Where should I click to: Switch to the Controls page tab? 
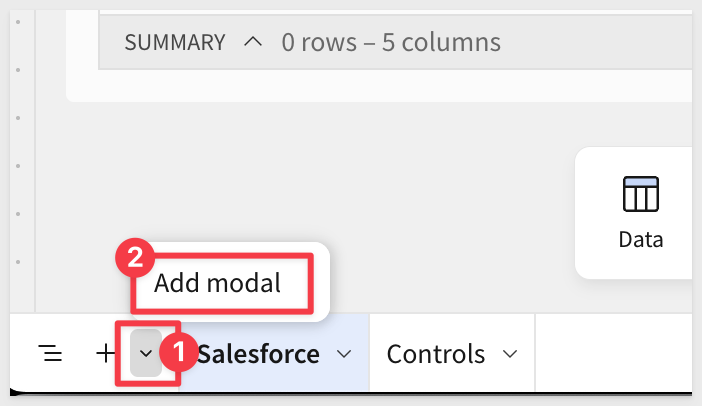coord(436,354)
